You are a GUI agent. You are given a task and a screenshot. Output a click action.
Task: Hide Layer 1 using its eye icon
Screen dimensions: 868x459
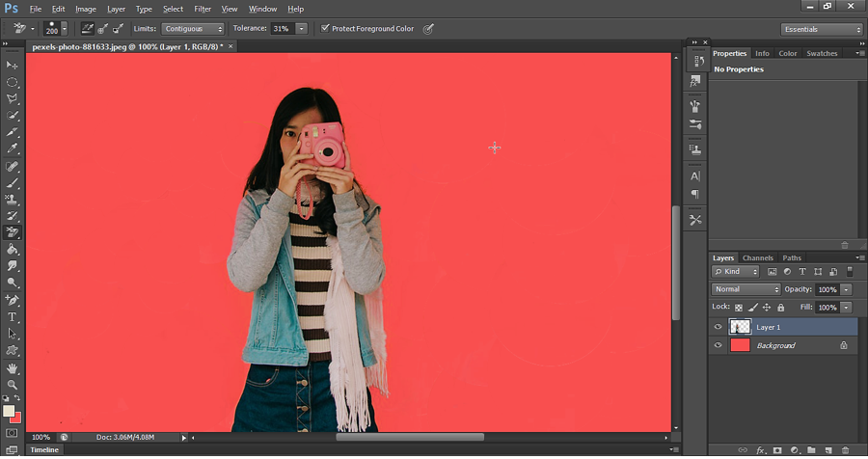point(718,327)
